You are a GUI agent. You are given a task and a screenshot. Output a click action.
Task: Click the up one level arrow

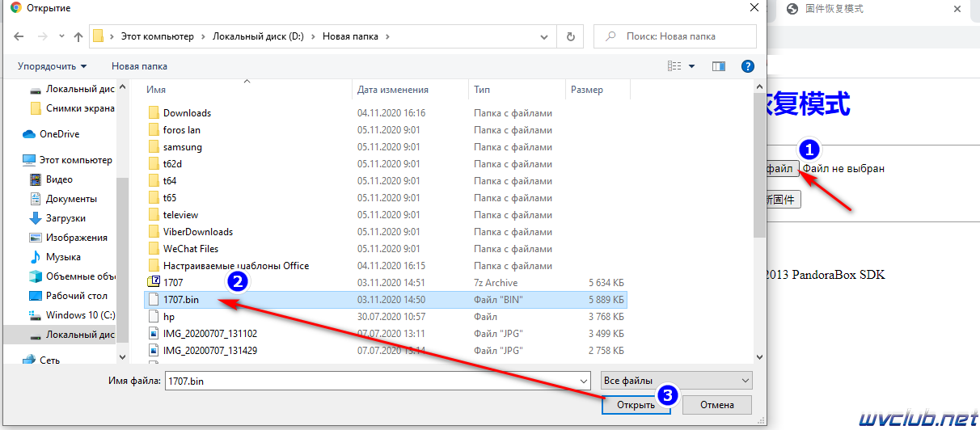click(x=78, y=36)
